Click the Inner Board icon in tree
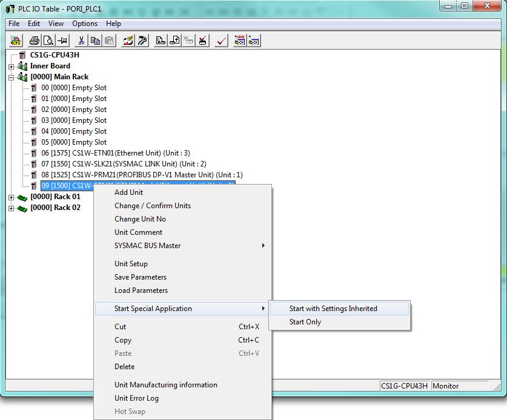Viewport: 507px width, 420px height. tap(22, 66)
